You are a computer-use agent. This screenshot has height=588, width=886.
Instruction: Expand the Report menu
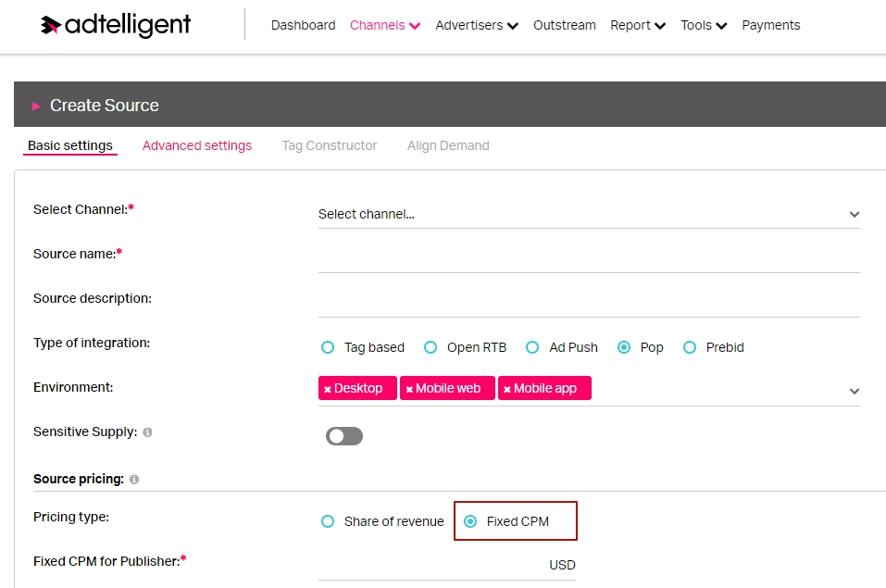pyautogui.click(x=637, y=25)
